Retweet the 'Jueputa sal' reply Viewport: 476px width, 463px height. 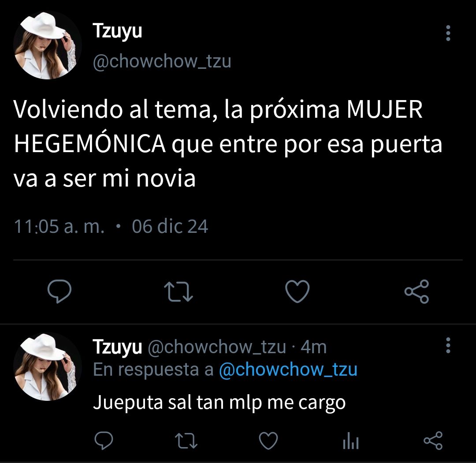[186, 441]
